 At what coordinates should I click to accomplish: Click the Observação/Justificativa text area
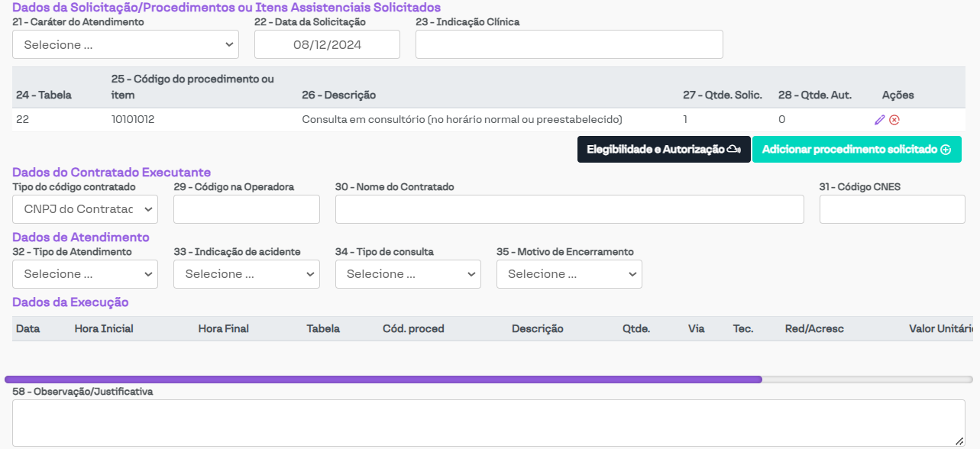[x=488, y=422]
